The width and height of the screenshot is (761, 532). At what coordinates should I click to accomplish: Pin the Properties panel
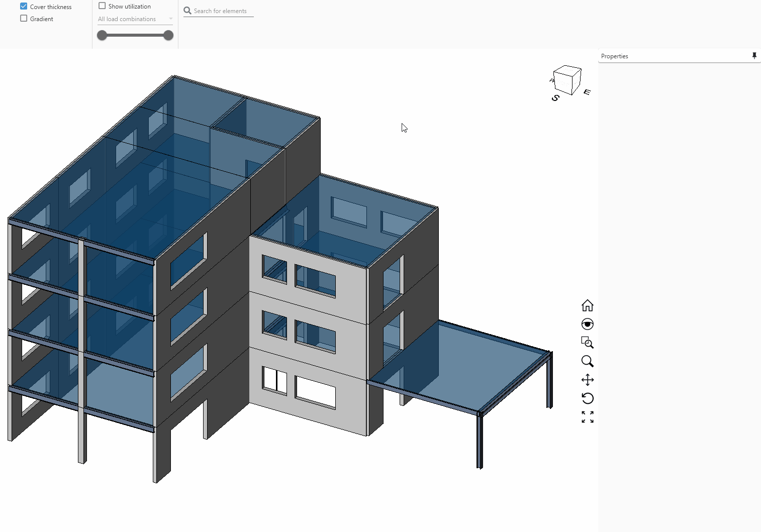pyautogui.click(x=754, y=56)
